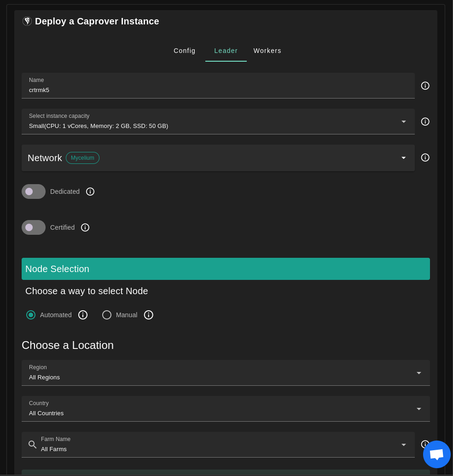Click the Caprover logo icon in header
Screen dimensions: 453x476
(27, 21)
